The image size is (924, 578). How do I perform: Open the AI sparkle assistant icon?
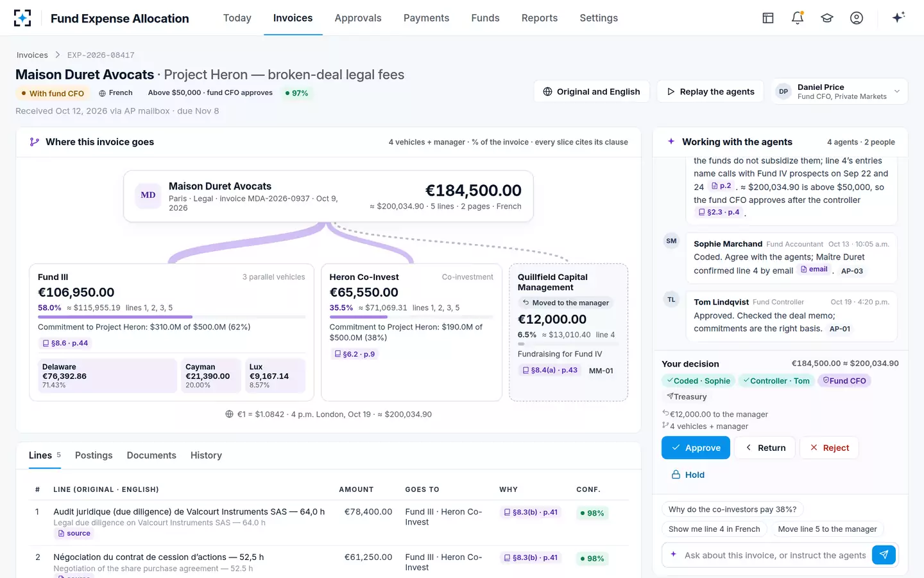[x=898, y=17]
